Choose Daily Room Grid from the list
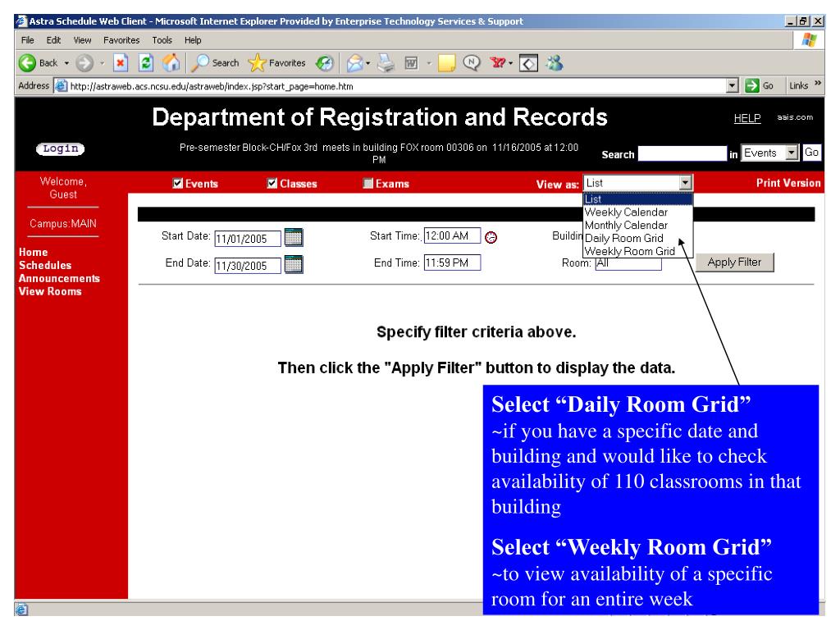Image resolution: width=840 pixels, height=630 pixels. pyautogui.click(x=638, y=239)
